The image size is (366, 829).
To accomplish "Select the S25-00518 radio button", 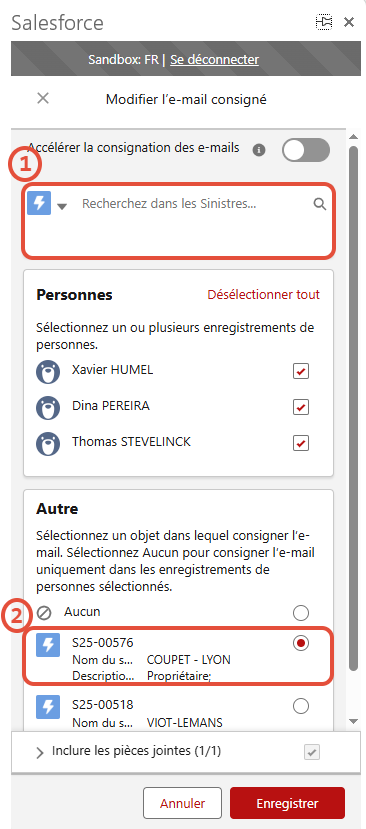I will pos(301,706).
